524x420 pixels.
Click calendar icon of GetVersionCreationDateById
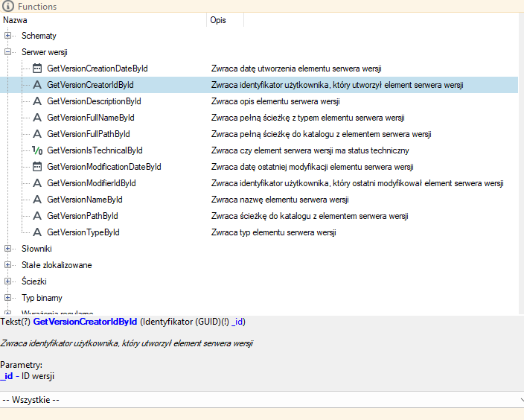37,69
